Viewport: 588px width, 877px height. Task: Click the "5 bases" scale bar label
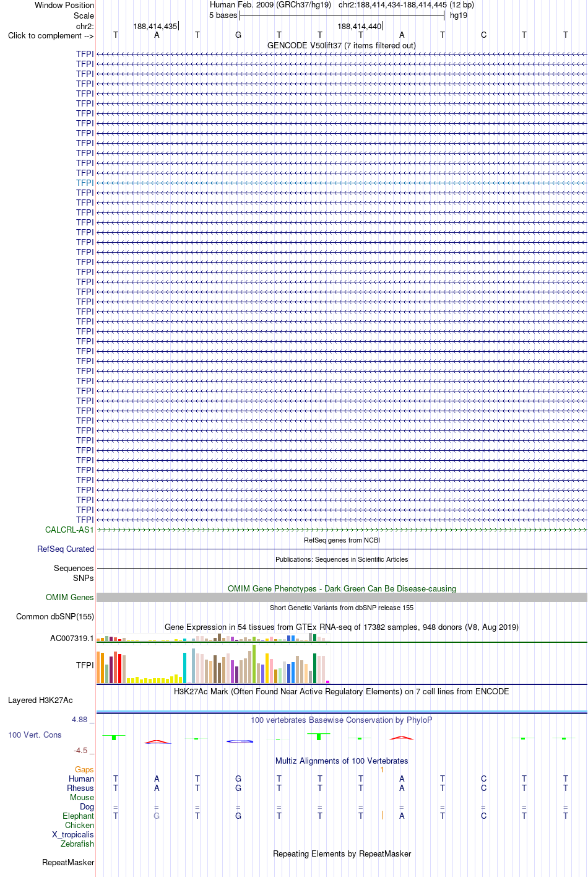coord(223,15)
